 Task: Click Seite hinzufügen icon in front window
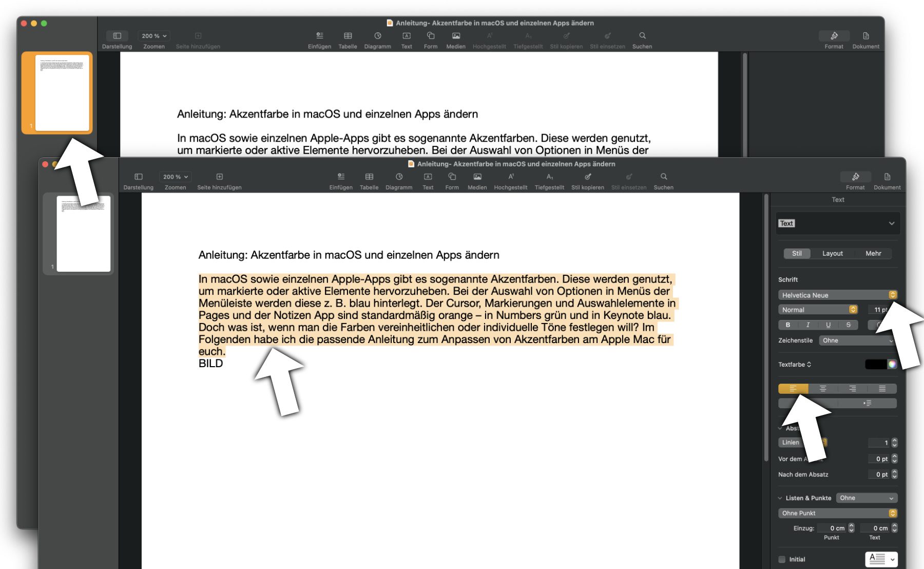219,177
